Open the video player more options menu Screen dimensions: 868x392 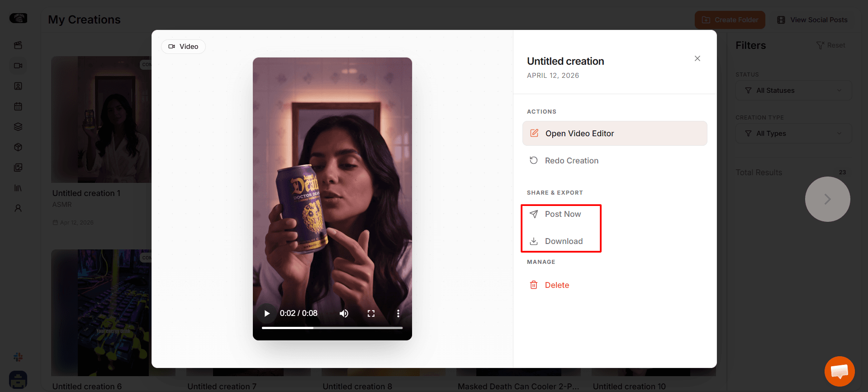398,313
